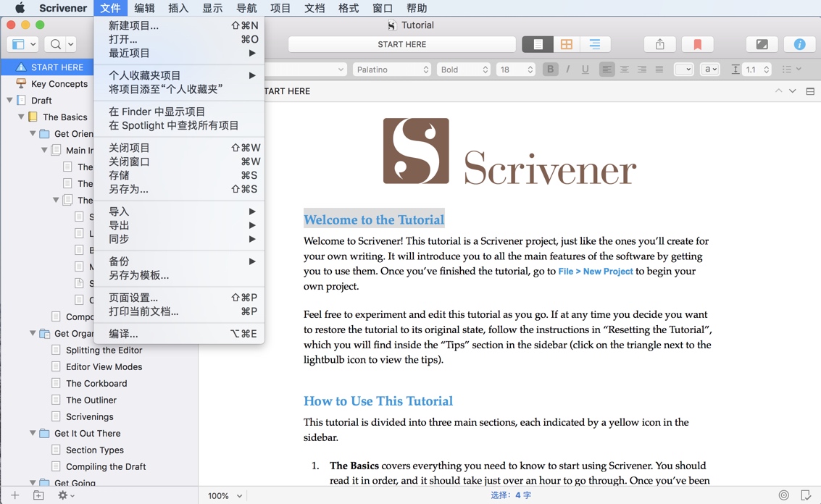Toggle bold formatting
The image size is (821, 504).
coord(550,69)
